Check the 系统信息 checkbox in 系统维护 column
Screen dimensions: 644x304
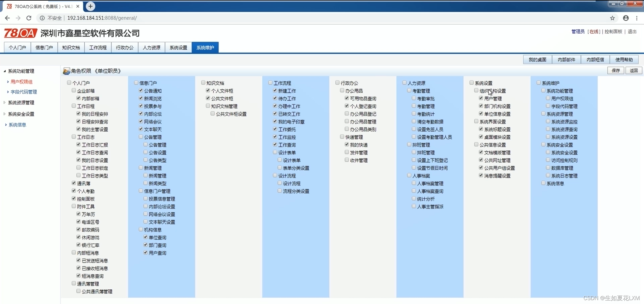coord(543,183)
